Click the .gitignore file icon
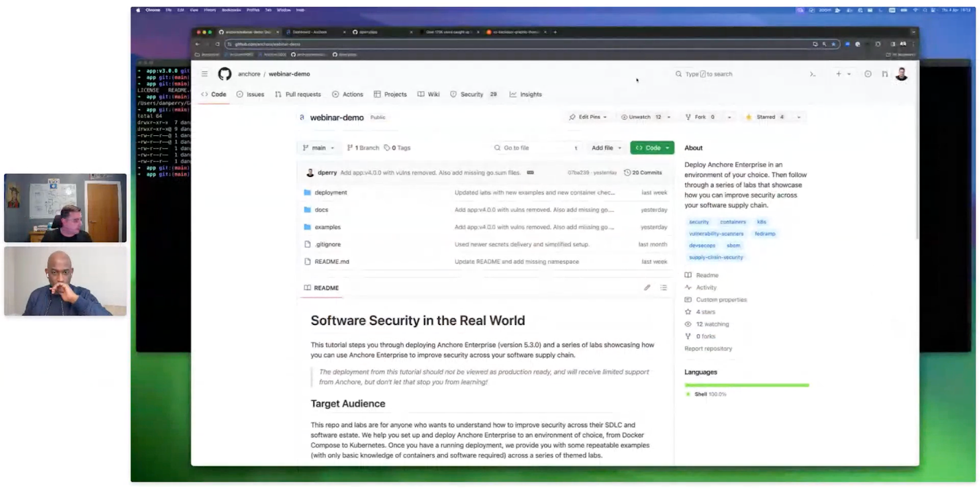The height and width of the screenshot is (489, 980). click(x=307, y=244)
